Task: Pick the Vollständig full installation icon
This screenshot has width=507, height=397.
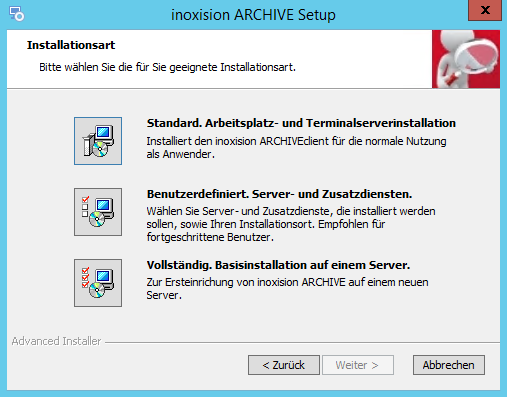Action: pos(98,283)
